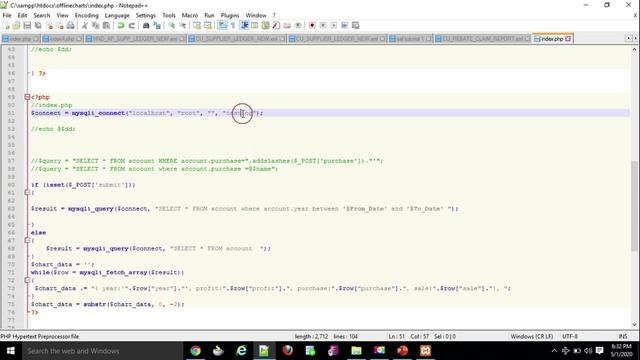Open the Macro menu
The width and height of the screenshot is (640, 360).
[190, 16]
